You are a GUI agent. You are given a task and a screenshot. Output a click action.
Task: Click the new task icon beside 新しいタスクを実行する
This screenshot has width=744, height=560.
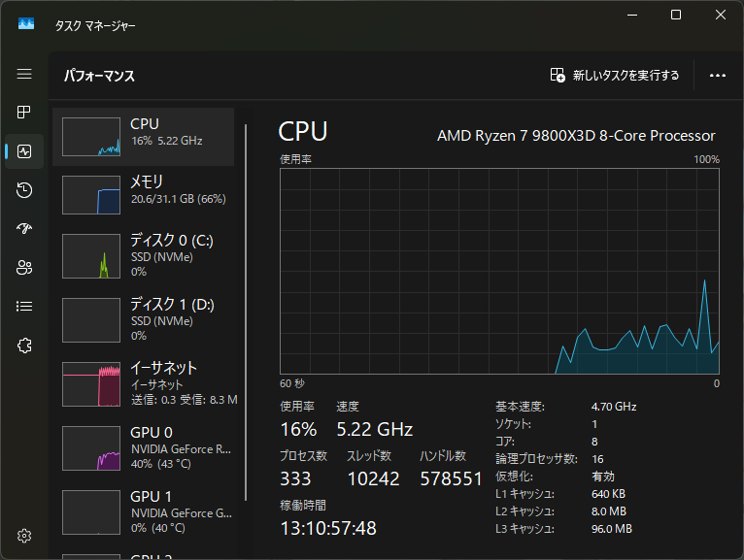[x=558, y=75]
